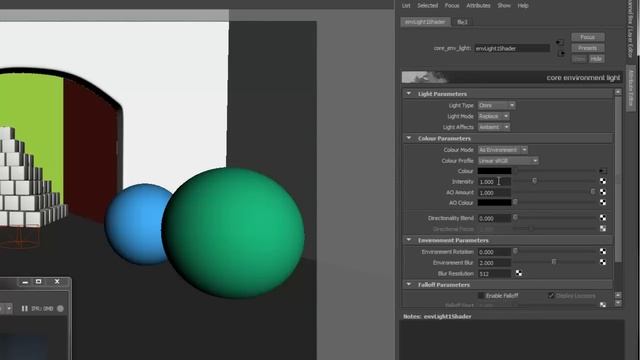The height and width of the screenshot is (360, 640).
Task: Open the Attribute Editor side tab
Action: pyautogui.click(x=631, y=88)
